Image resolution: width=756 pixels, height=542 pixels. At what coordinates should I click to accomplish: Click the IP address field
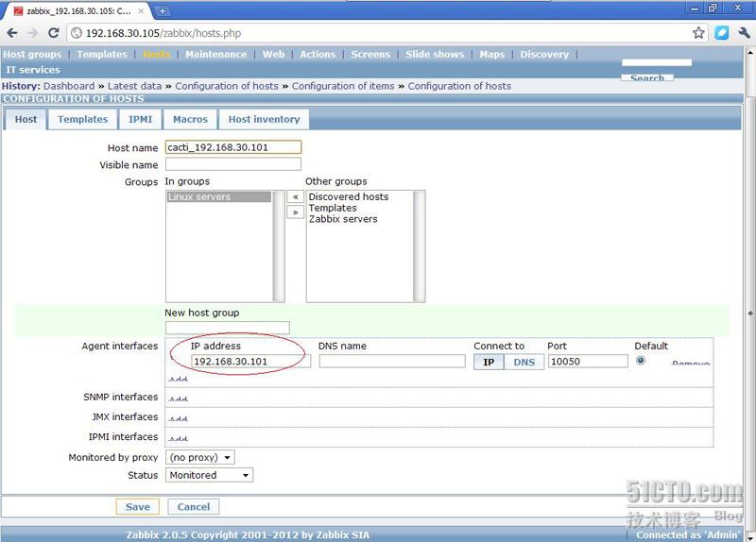pos(250,362)
